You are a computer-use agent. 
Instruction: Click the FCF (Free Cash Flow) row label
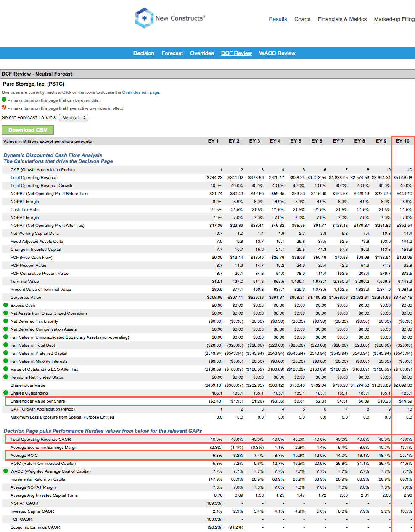tap(32, 257)
